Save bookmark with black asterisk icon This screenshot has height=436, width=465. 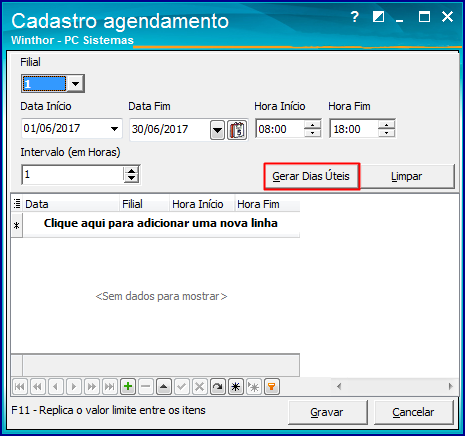pos(236,387)
